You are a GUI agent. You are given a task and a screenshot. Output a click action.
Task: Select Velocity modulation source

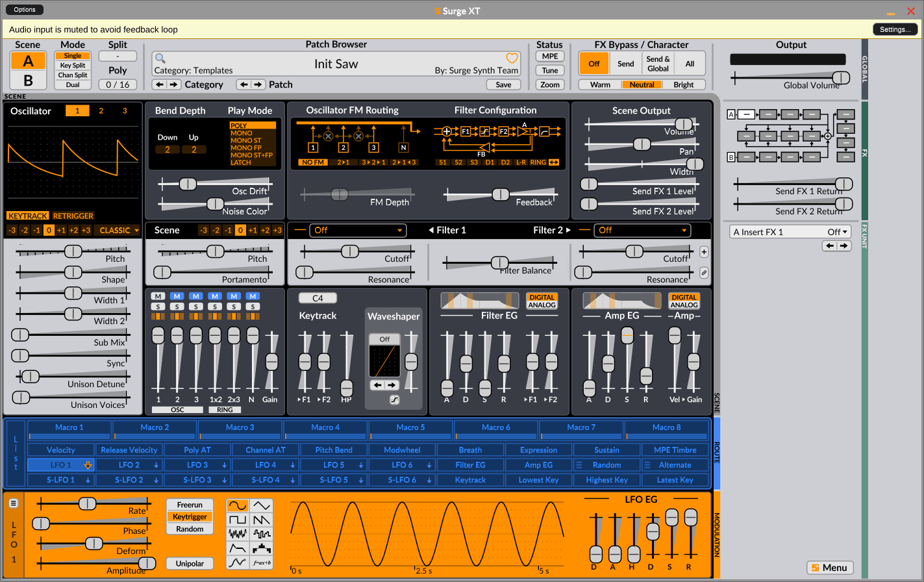point(61,449)
